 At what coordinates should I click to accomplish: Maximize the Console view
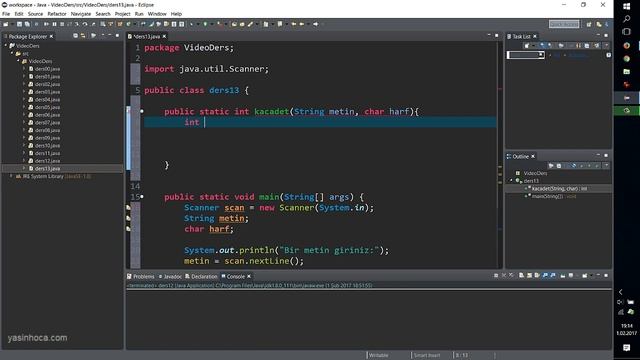click(x=606, y=276)
